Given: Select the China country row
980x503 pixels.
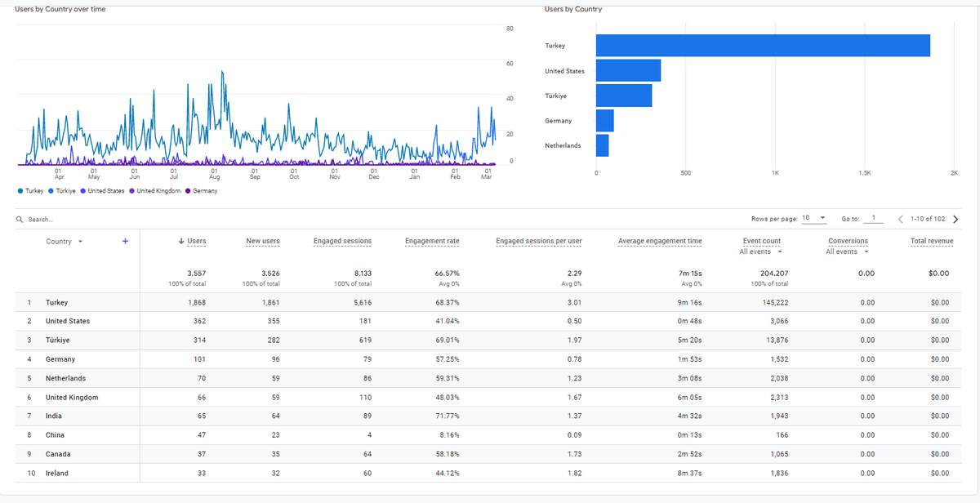Looking at the screenshot, I should coord(489,435).
